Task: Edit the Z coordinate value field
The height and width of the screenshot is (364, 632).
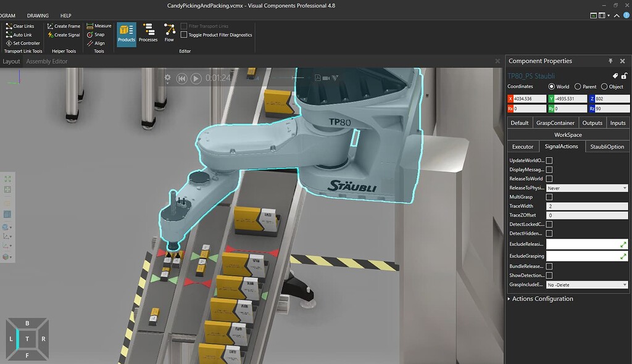Action: coord(611,98)
